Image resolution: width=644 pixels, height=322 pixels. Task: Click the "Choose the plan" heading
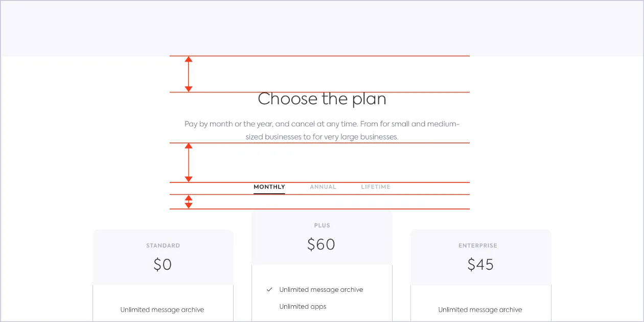tap(322, 99)
